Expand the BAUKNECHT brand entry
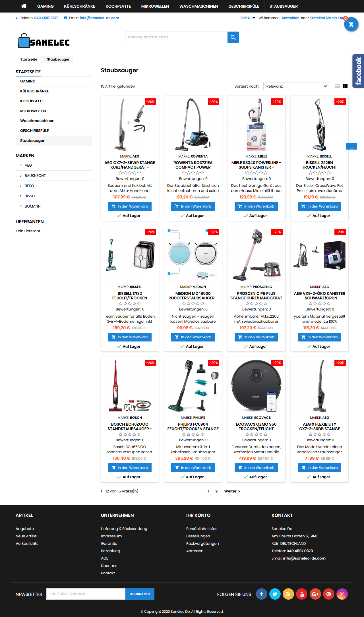Image resolution: width=364 pixels, height=617 pixels. pos(35,175)
